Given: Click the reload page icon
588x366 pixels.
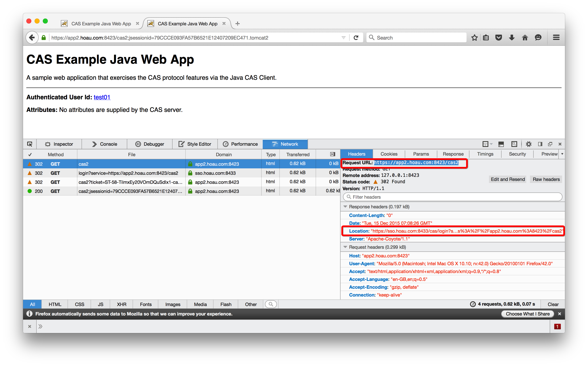Looking at the screenshot, I should tap(356, 38).
